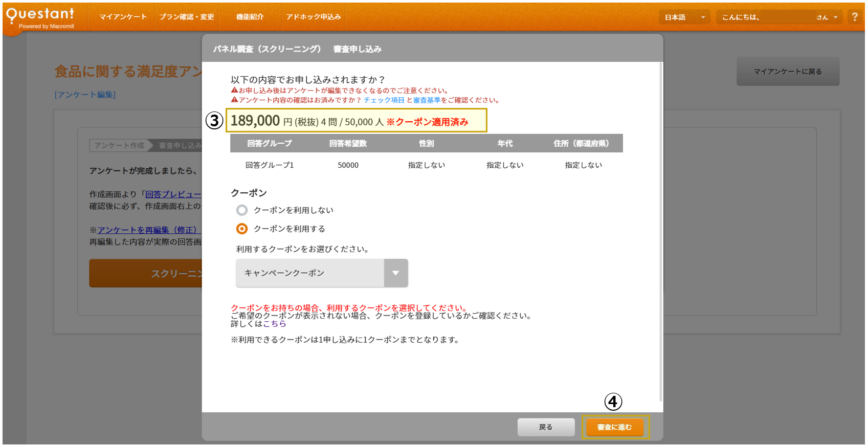Select 'クーポンを利用しない' radio button
Screen dimensions: 868x446
click(x=242, y=210)
